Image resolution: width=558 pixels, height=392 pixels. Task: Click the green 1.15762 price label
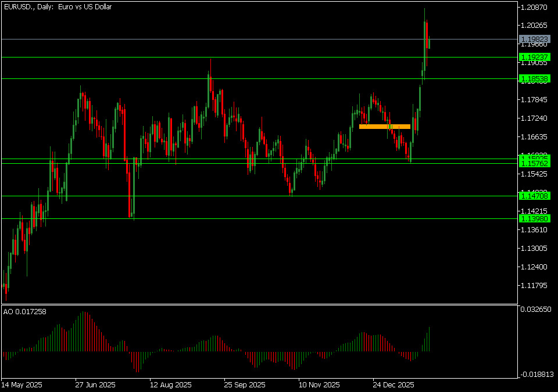(534, 164)
